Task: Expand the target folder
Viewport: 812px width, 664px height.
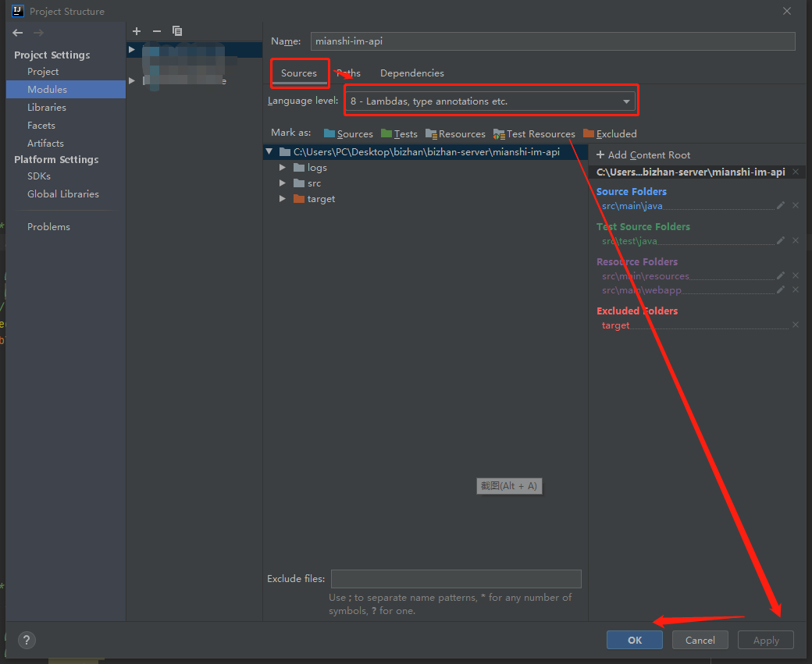Action: [283, 198]
